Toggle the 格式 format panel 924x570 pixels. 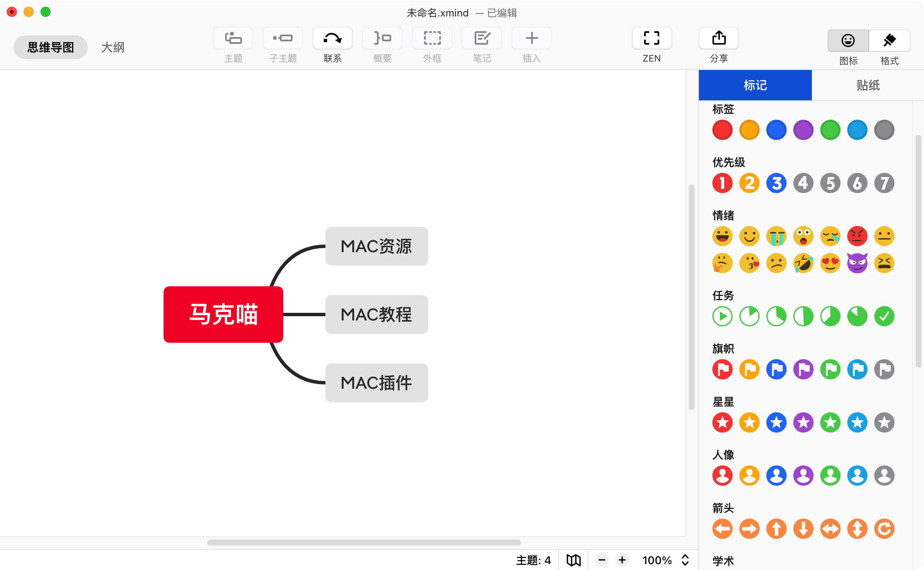(x=889, y=41)
